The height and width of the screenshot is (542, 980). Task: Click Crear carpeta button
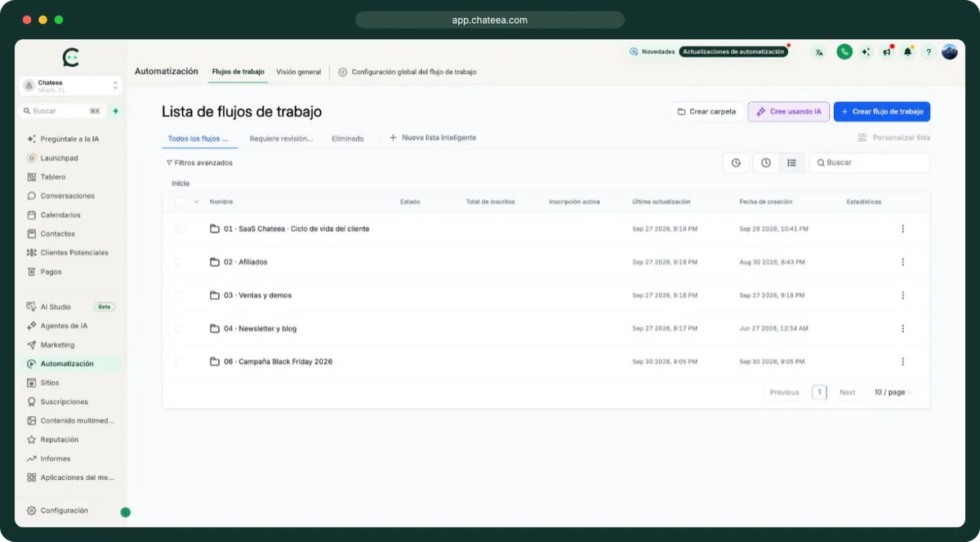tap(706, 111)
